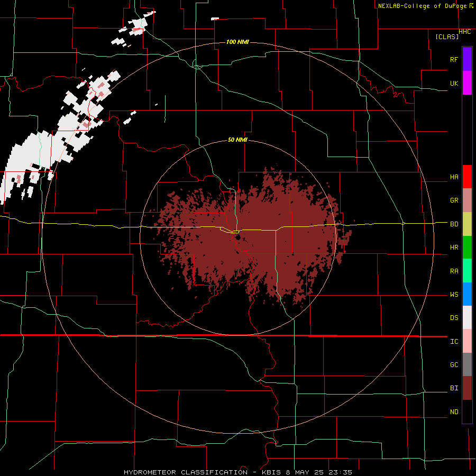Click the WS legend label

[x=454, y=295]
